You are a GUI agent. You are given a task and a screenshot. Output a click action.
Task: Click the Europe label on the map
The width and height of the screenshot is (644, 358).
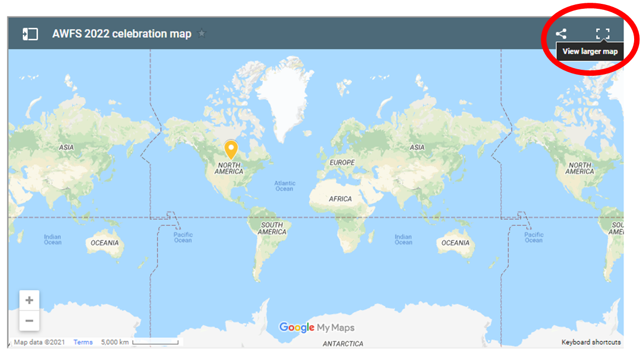[x=342, y=163]
